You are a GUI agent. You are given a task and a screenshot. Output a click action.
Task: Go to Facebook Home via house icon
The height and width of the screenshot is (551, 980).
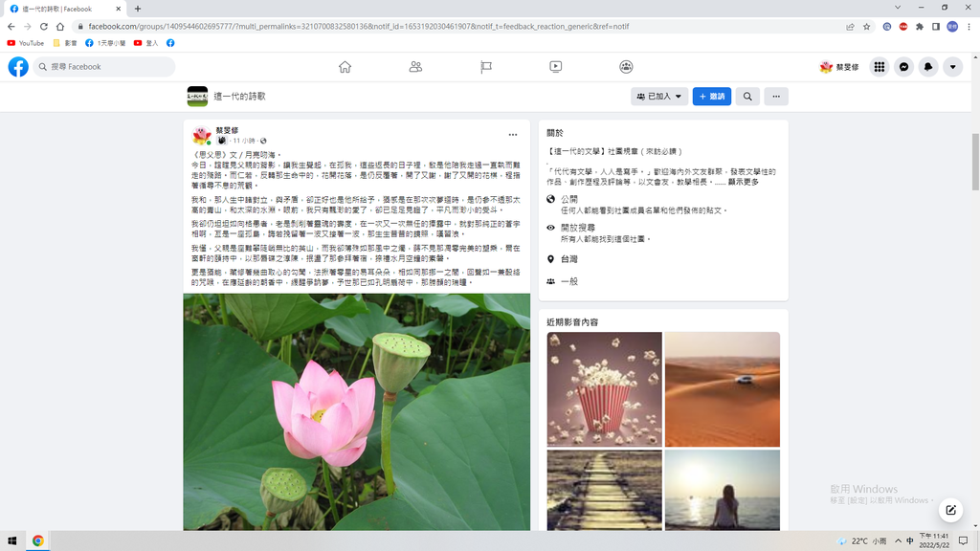point(345,67)
